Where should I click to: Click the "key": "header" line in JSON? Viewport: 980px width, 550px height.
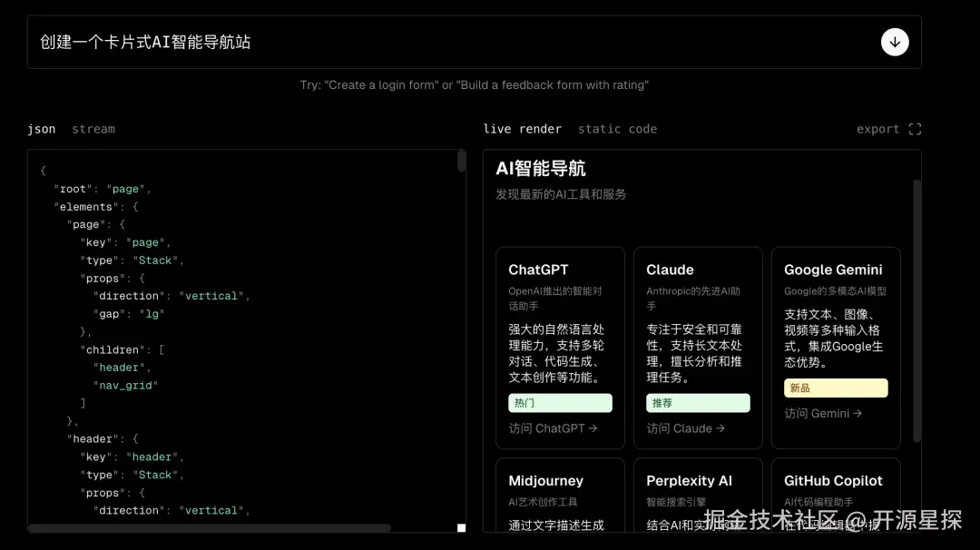[x=132, y=457]
